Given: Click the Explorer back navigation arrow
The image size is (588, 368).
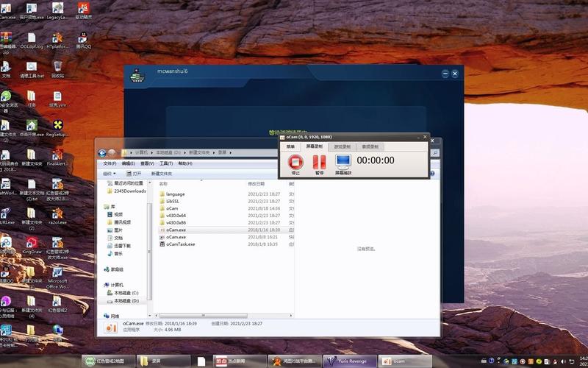Looking at the screenshot, I should click(103, 152).
